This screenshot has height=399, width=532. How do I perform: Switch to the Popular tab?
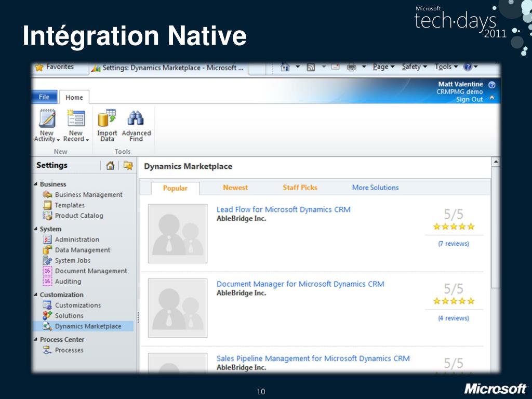[x=175, y=188]
